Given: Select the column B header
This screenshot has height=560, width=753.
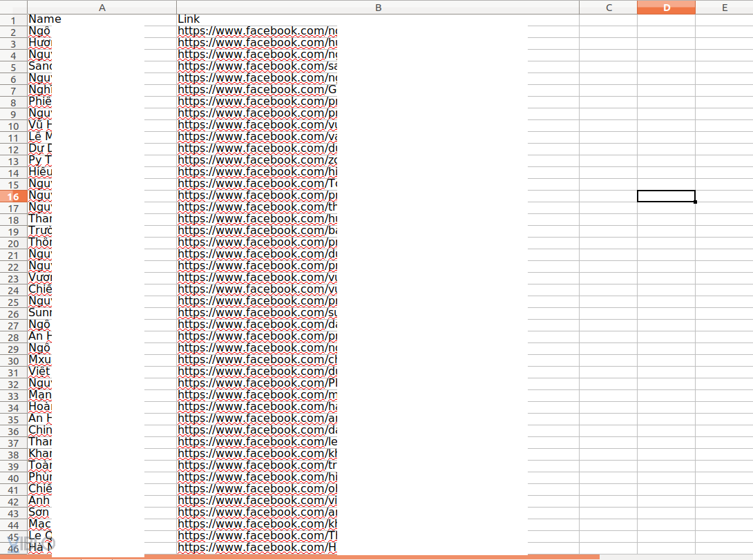Looking at the screenshot, I should (x=378, y=7).
